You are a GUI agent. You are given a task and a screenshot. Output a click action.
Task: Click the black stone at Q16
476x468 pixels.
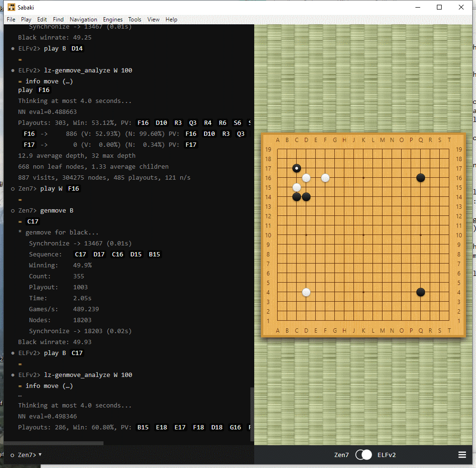tap(421, 178)
